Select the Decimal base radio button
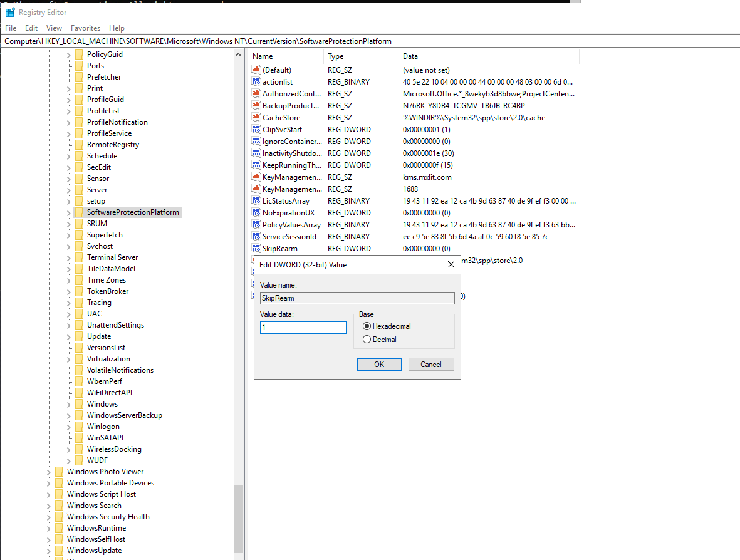 pos(367,340)
